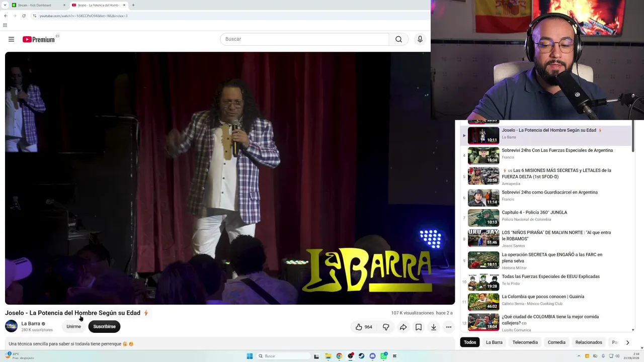
Task: Select current playlist item Joselo La Potencia
Action: tap(546, 136)
